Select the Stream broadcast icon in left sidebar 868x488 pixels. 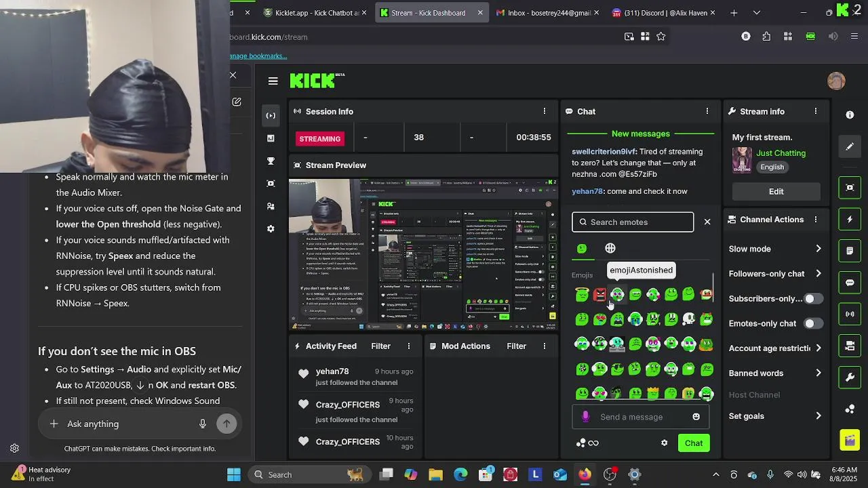point(271,115)
